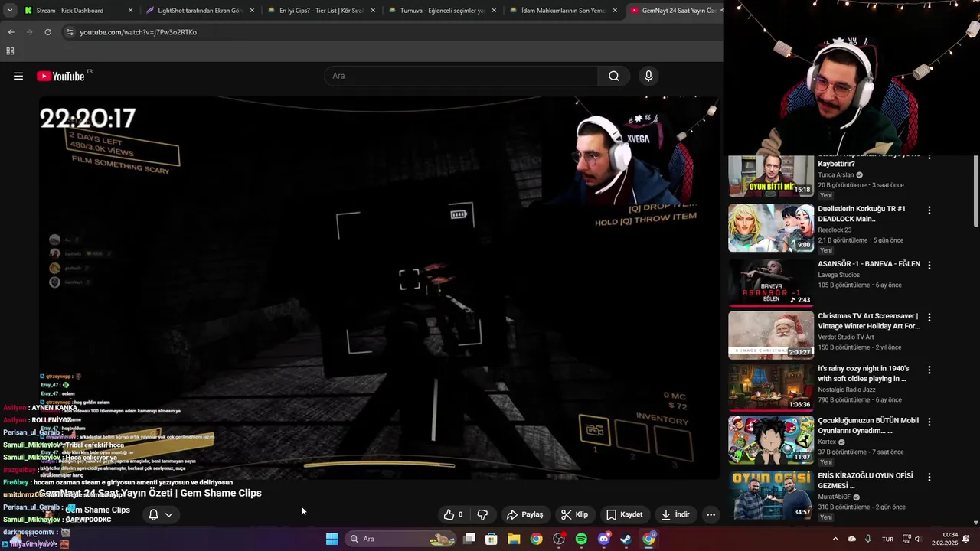Screen dimensions: 980x551
Task: Reload the page with the refresh icon
Action: click(x=47, y=32)
